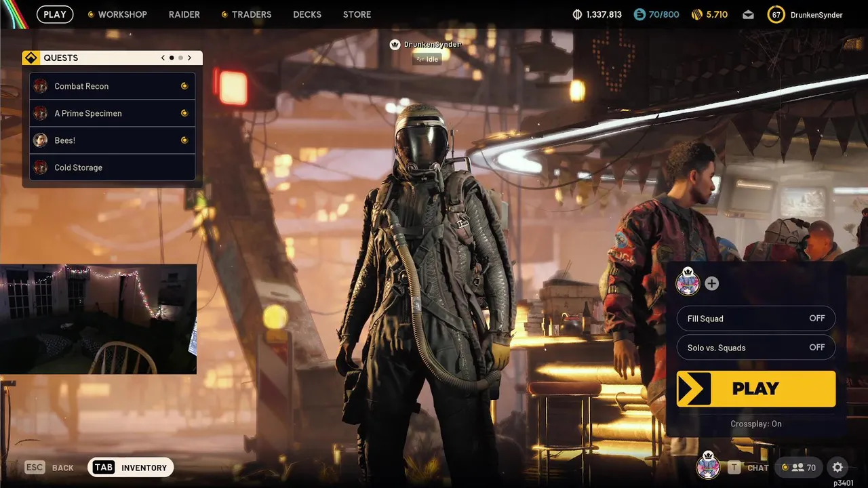Open the STORE tab
Image resolution: width=868 pixels, height=488 pixels.
click(x=357, y=14)
